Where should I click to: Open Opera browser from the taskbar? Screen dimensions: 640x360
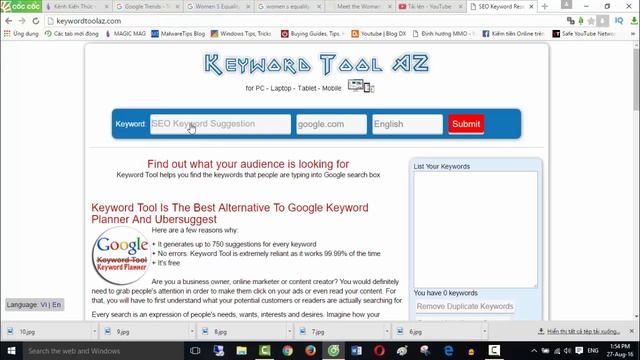379,351
